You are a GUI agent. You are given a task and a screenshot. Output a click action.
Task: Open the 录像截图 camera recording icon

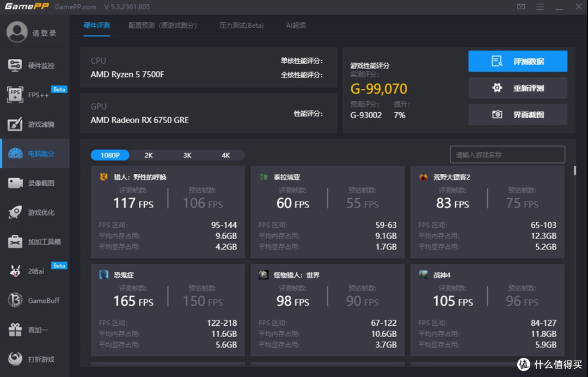coord(15,183)
